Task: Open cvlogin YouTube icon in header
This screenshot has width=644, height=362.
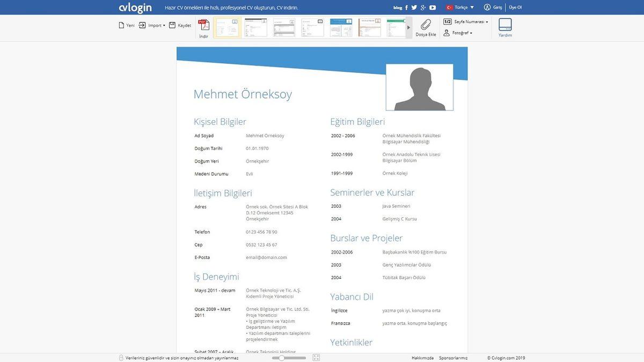Action: click(x=433, y=8)
